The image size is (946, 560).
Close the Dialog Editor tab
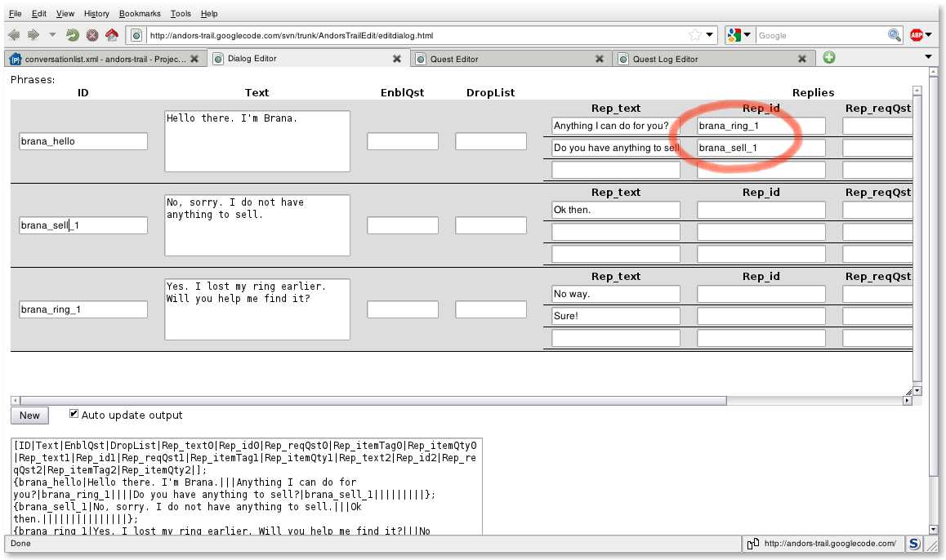(397, 59)
